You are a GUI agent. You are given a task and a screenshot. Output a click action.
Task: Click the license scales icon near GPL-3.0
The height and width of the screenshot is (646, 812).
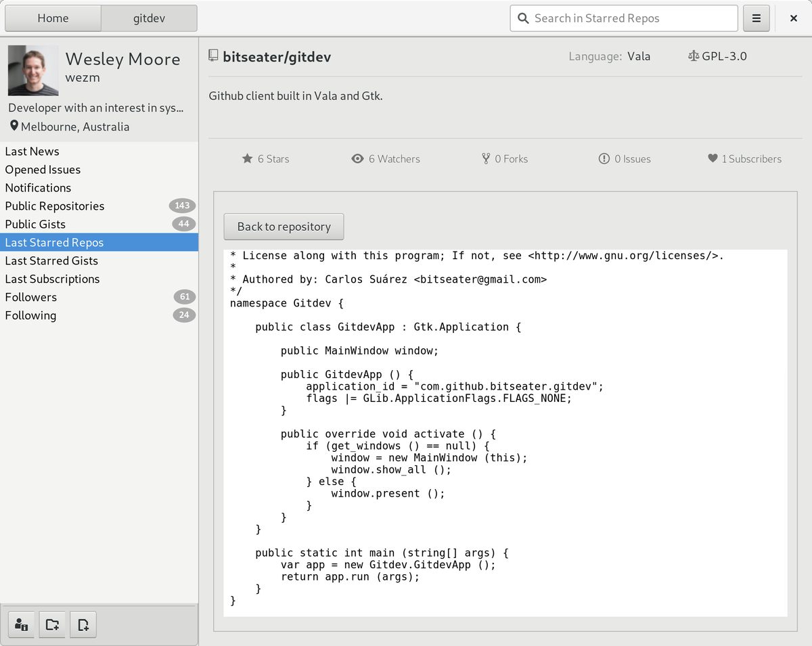click(694, 56)
